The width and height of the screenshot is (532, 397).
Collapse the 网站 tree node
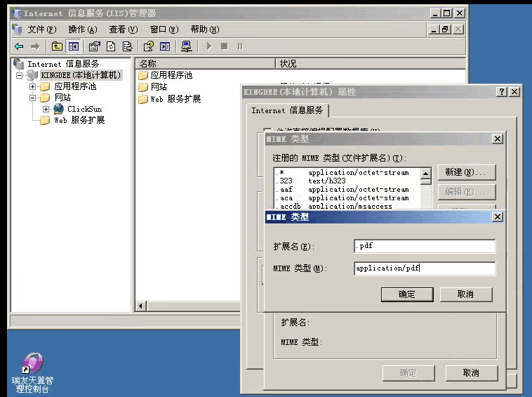[32, 98]
